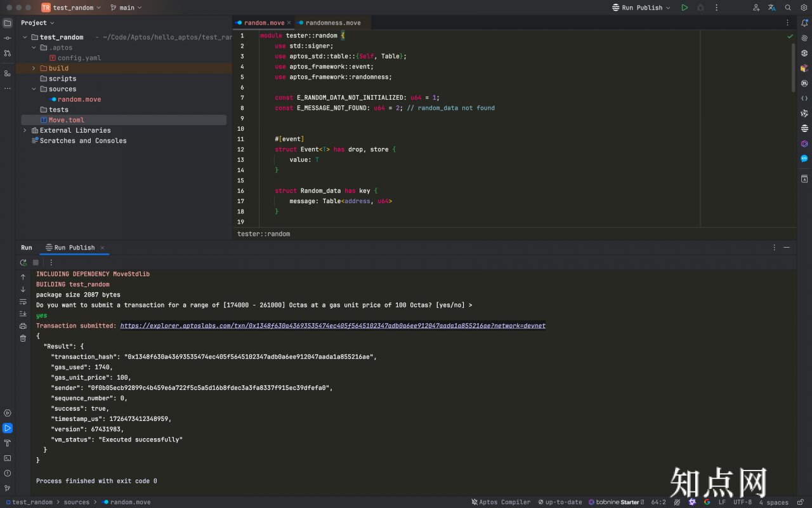Open editor tabs more options menu

[789, 23]
